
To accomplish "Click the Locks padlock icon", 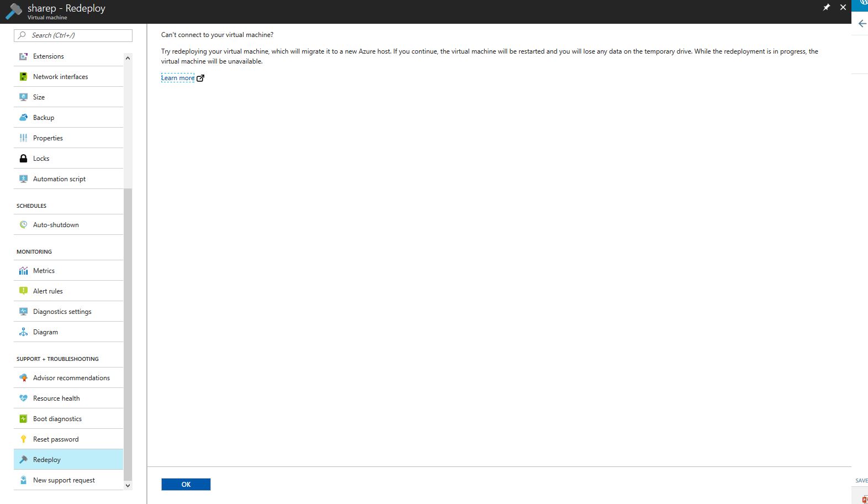I will 23,159.
